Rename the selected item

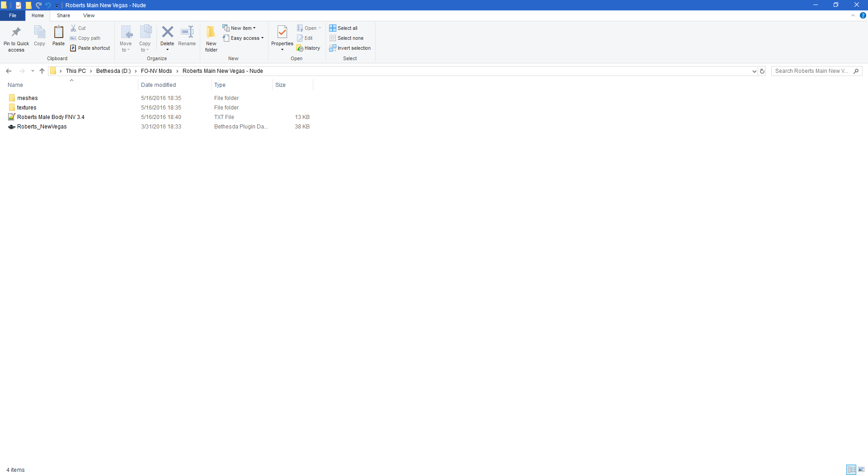coord(187,36)
